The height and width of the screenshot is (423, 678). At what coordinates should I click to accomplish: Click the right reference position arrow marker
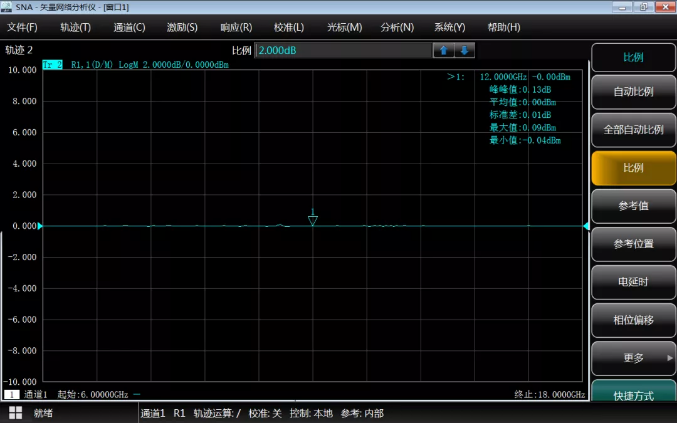click(x=587, y=226)
